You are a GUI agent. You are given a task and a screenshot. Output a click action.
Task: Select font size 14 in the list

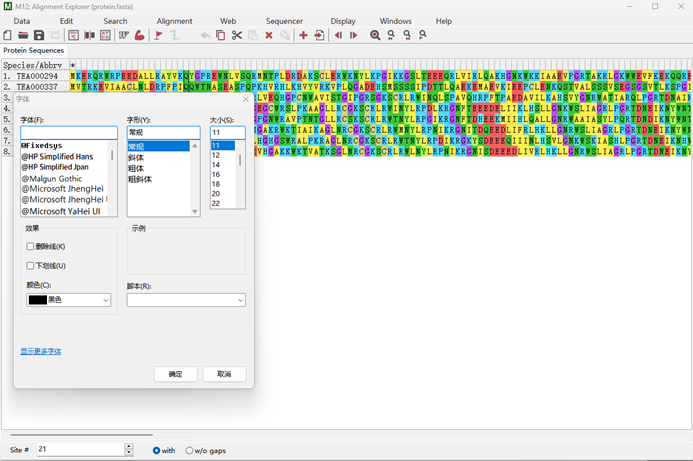pyautogui.click(x=223, y=165)
